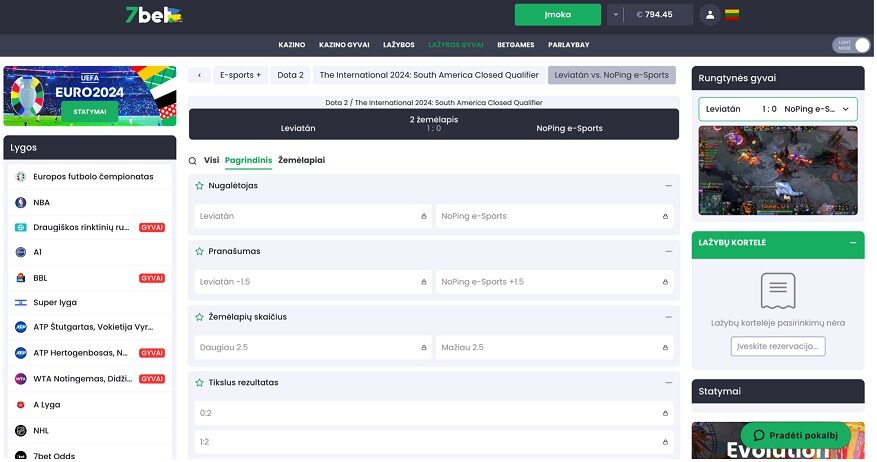Click lock icon on 1:2 result
The width and height of the screenshot is (877, 462).
(x=665, y=442)
